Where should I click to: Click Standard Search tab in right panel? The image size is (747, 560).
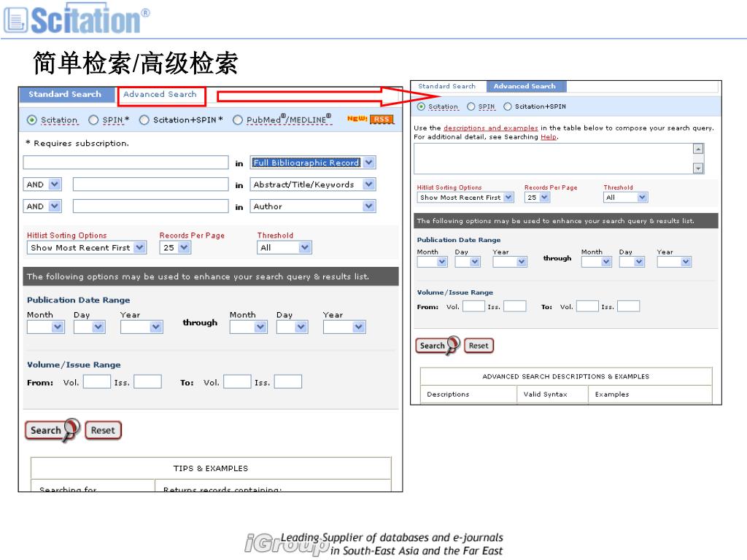click(447, 86)
